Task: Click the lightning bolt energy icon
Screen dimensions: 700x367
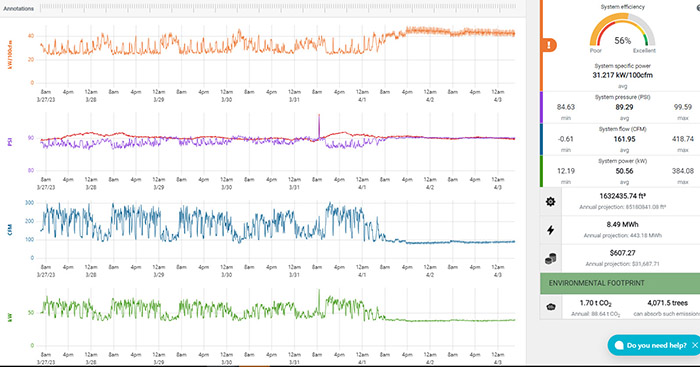Action: click(550, 230)
